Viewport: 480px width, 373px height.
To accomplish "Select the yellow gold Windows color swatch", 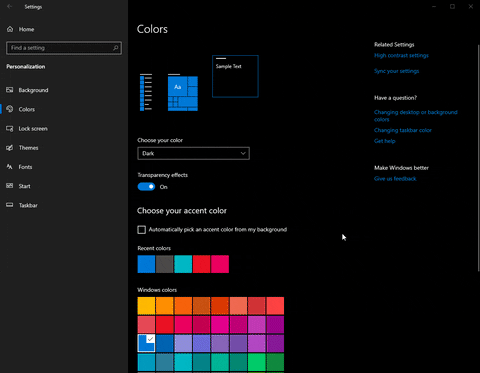I will pos(146,306).
